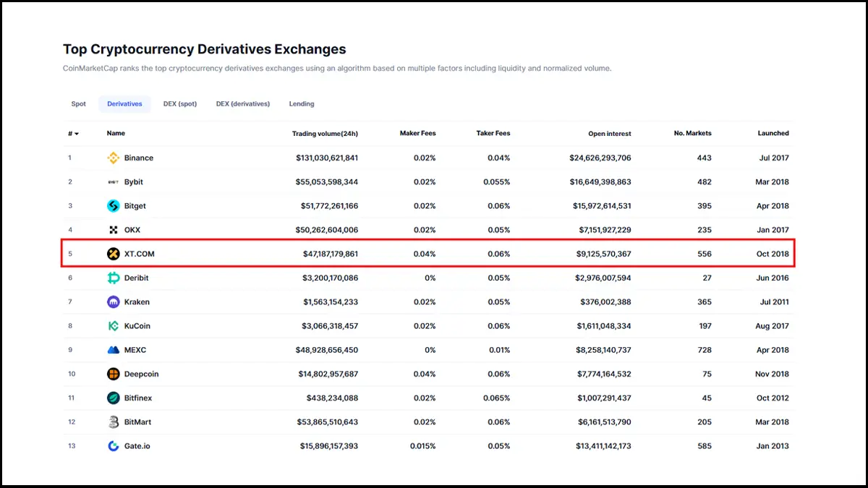Sort by Launched column header
The width and height of the screenshot is (868, 488).
pos(773,134)
